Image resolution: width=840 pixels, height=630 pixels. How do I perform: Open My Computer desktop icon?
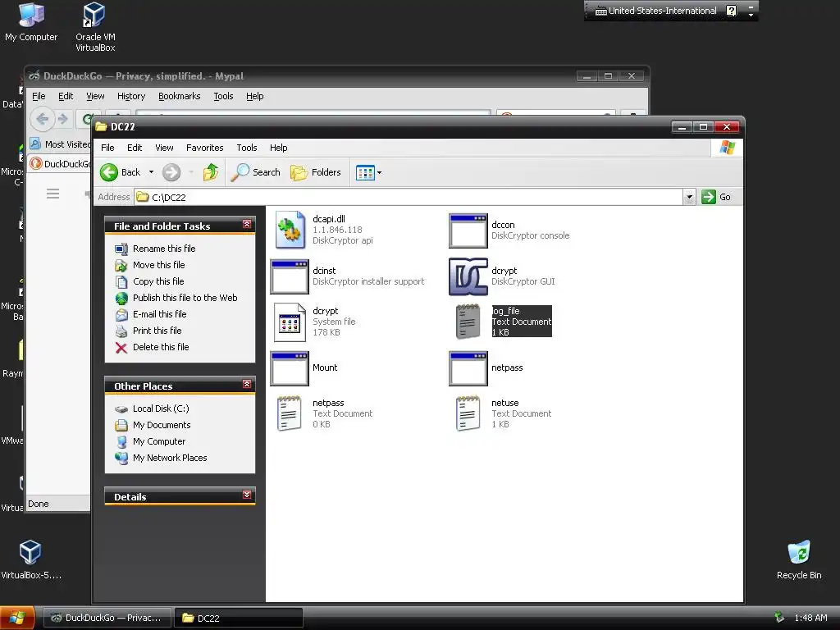coord(31,22)
